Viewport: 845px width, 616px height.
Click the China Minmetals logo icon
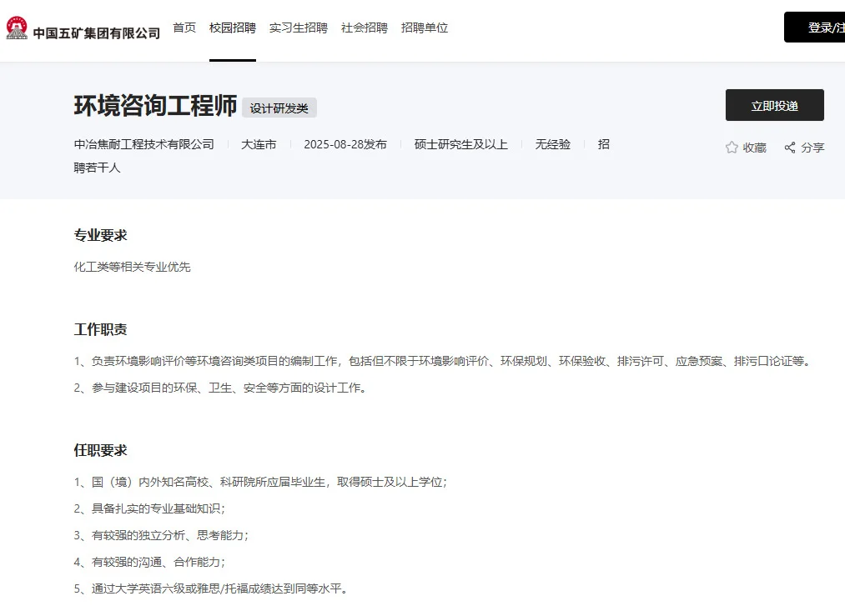click(x=17, y=28)
